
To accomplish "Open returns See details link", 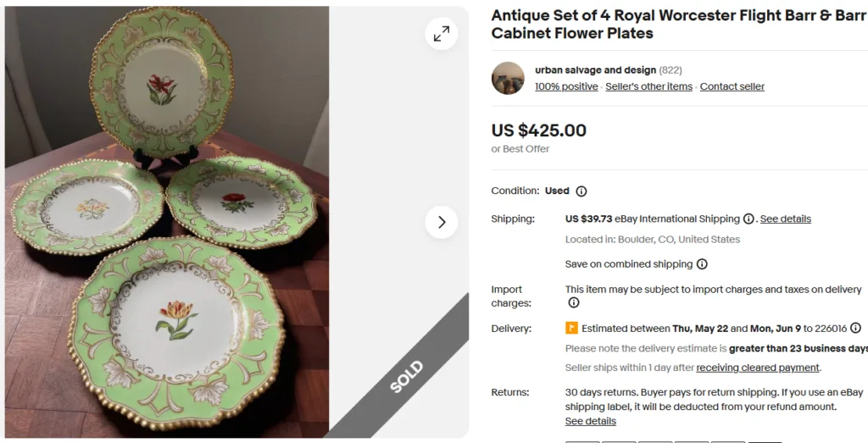I will 590,422.
